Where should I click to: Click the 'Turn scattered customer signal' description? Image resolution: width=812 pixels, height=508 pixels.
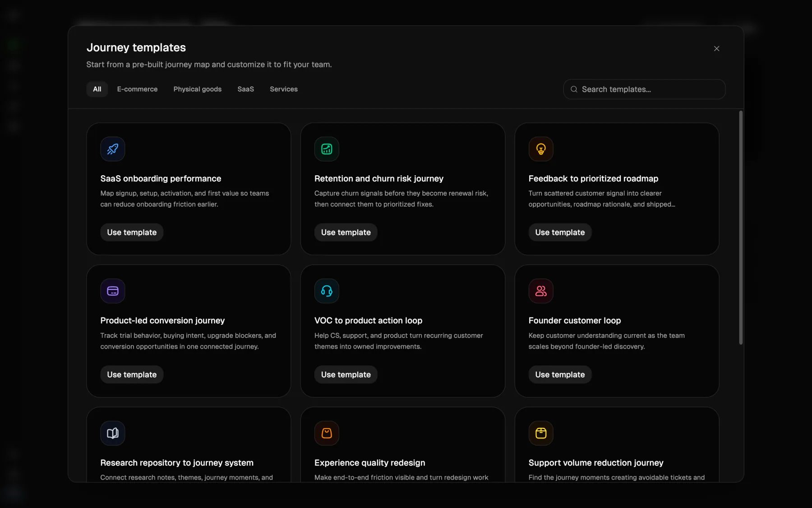click(602, 199)
